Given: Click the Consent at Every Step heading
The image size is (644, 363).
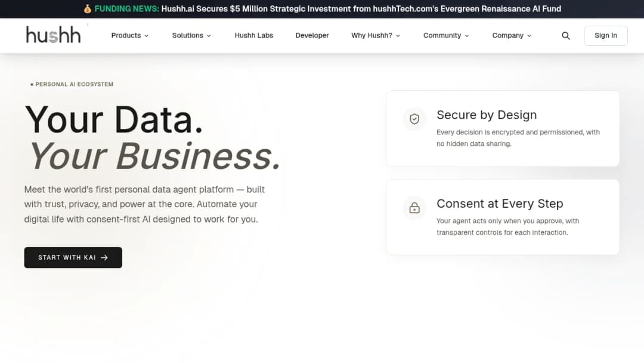Looking at the screenshot, I should click(500, 204).
